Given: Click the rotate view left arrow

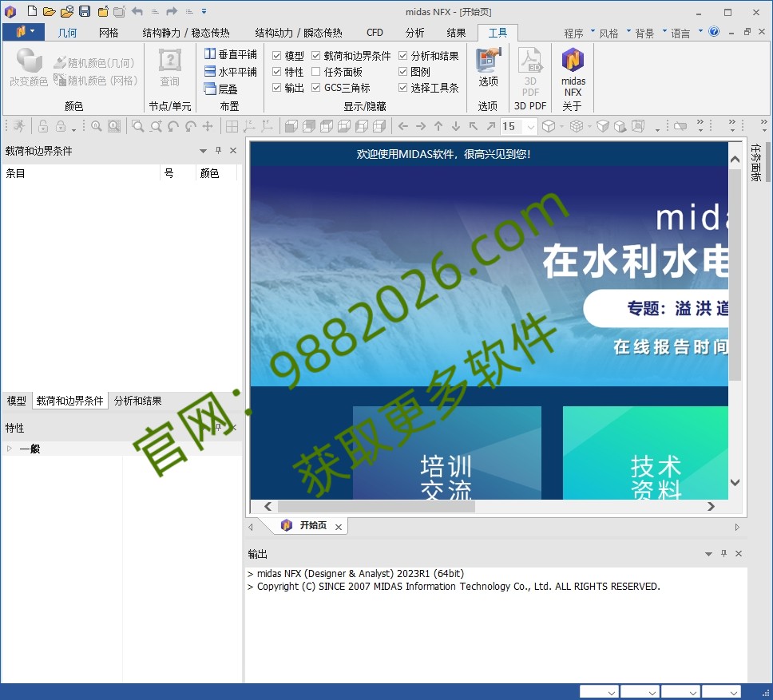Looking at the screenshot, I should 403,127.
